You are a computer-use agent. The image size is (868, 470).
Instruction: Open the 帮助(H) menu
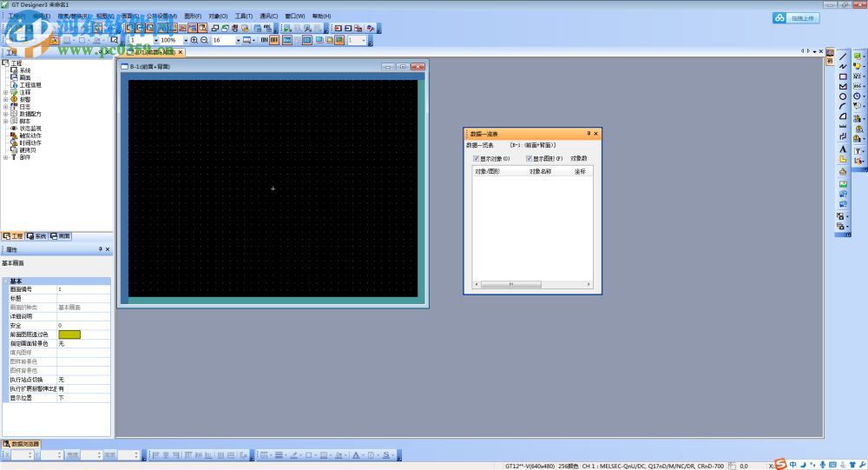pyautogui.click(x=322, y=17)
